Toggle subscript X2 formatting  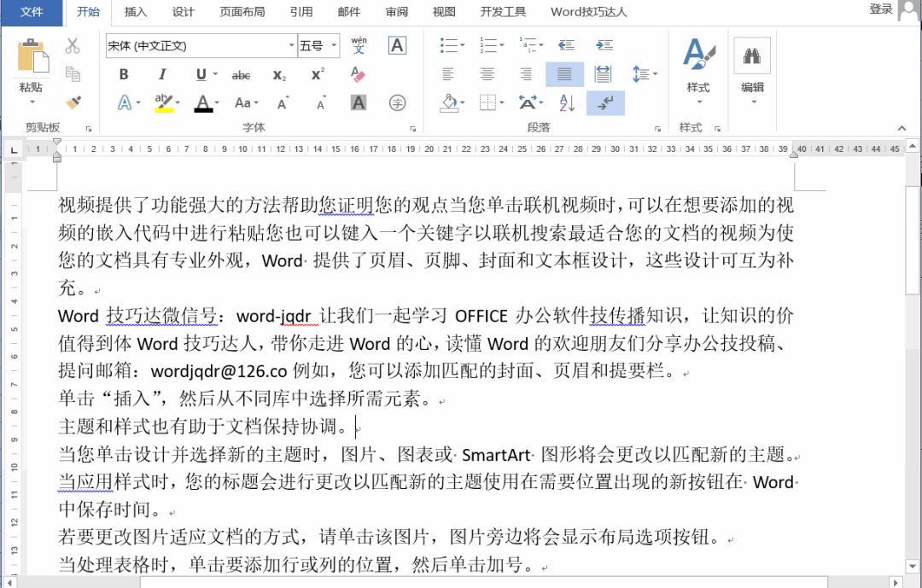[x=279, y=75]
